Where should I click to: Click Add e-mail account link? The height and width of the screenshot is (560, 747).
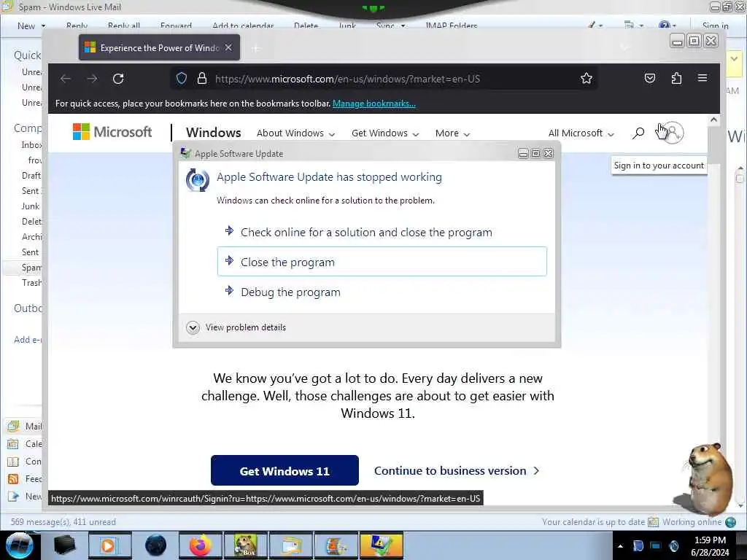pyautogui.click(x=28, y=340)
